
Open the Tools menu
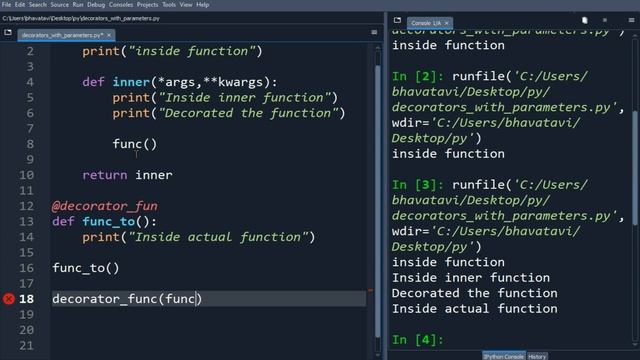tap(169, 4)
